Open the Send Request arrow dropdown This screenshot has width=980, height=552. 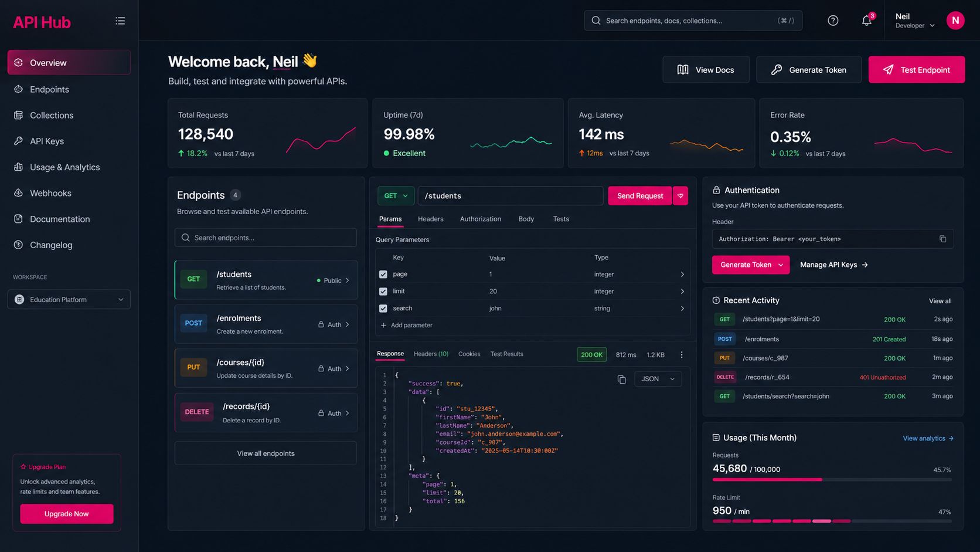pyautogui.click(x=680, y=196)
